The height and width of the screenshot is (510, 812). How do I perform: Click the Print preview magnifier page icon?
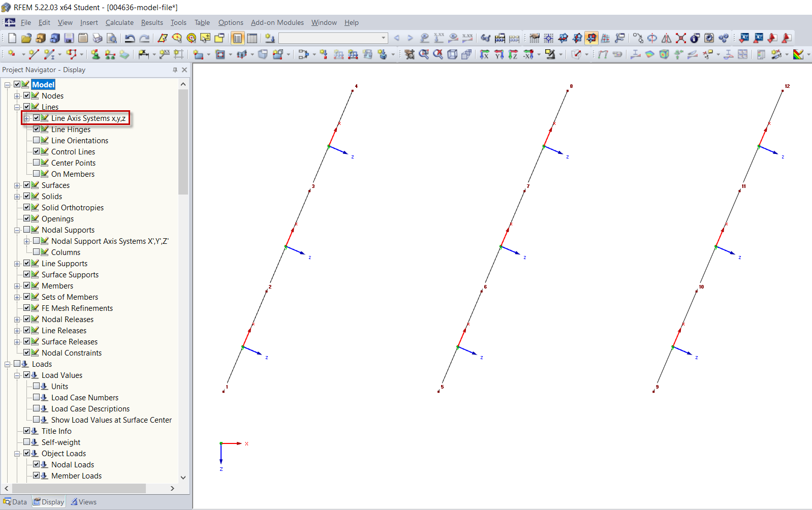tap(112, 38)
